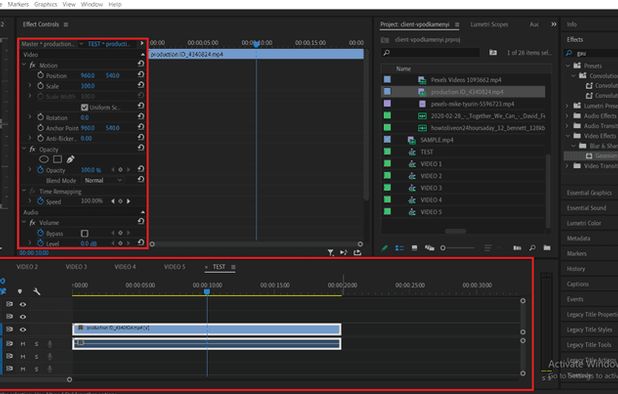Expand the Lumetri Presets folder
The width and height of the screenshot is (618, 394).
(x=568, y=106)
